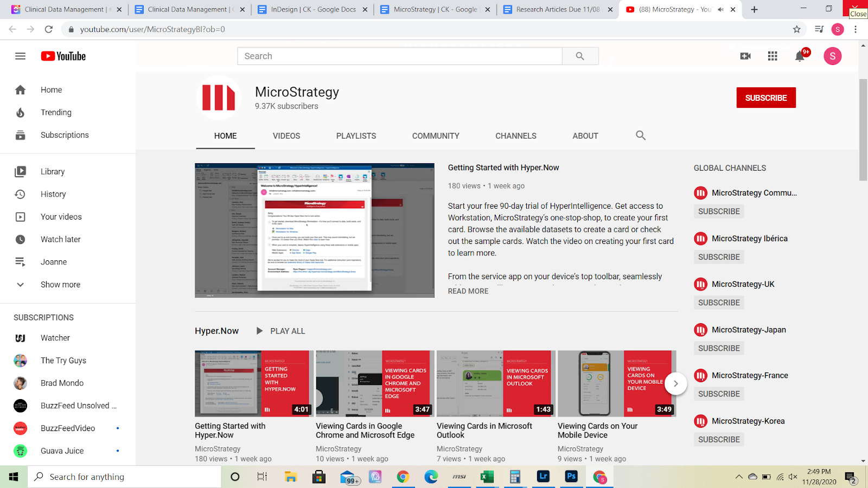Open the volume icon in system tray
The image size is (868, 488).
793,477
